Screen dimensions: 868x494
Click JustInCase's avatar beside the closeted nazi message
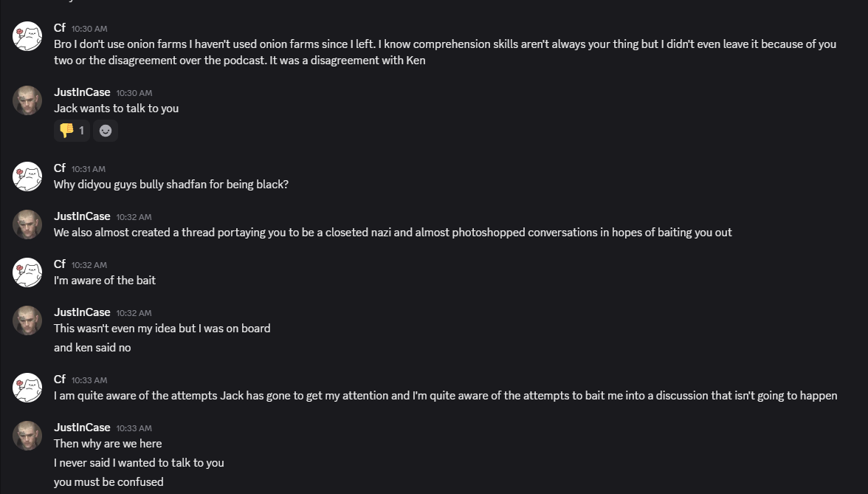[x=27, y=224]
